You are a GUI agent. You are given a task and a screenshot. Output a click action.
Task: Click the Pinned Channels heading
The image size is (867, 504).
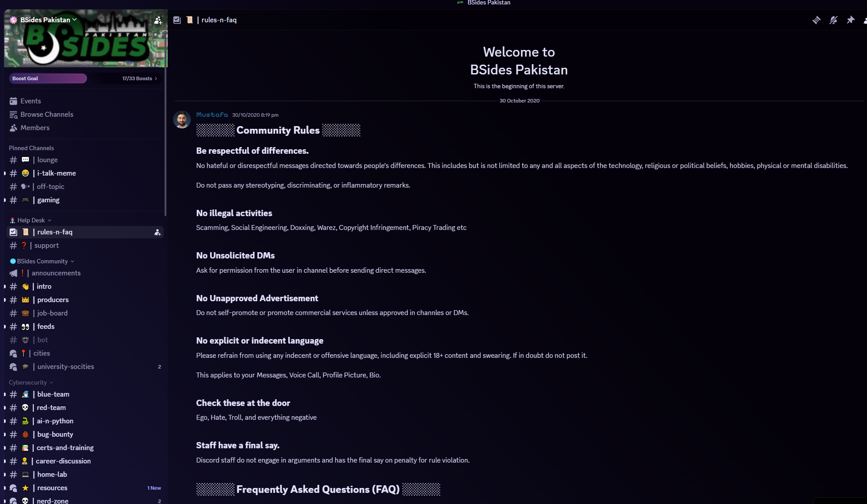pos(31,148)
